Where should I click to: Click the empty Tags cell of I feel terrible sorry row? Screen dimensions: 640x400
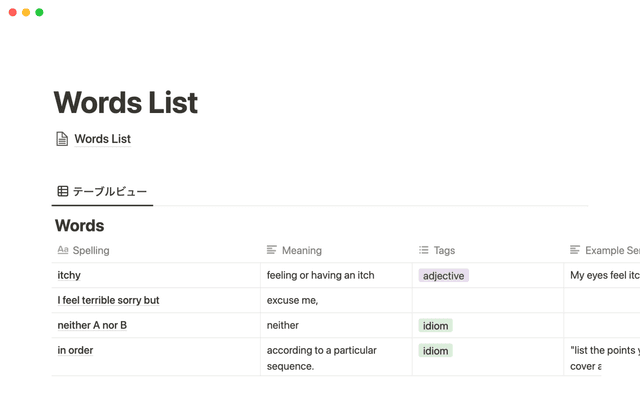487,300
